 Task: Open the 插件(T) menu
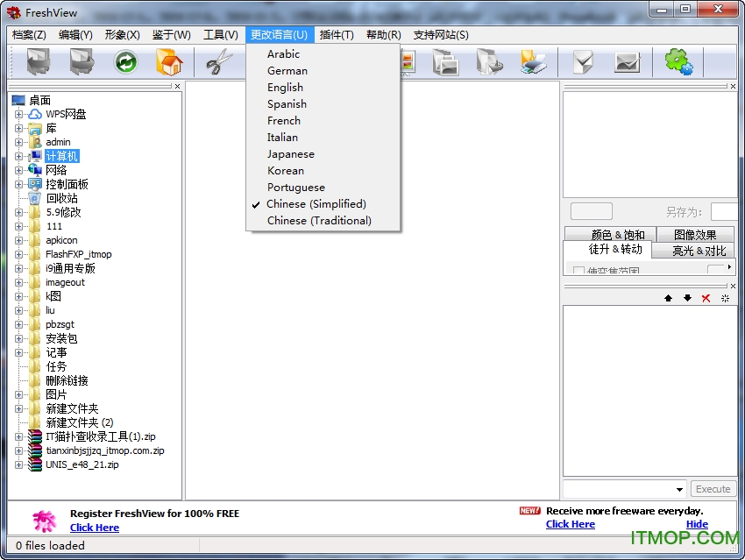click(x=337, y=35)
